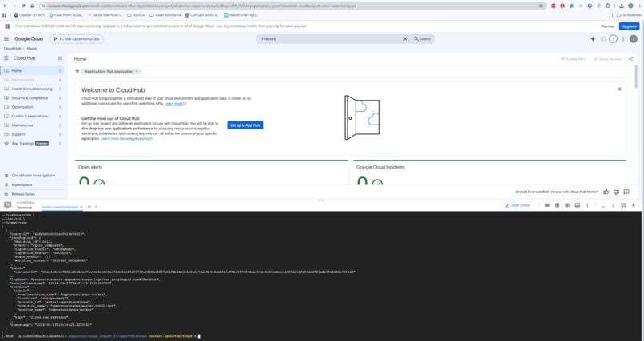The width and height of the screenshot is (644, 341).
Task: Click the thumbs down feedback icon
Action: (616, 192)
